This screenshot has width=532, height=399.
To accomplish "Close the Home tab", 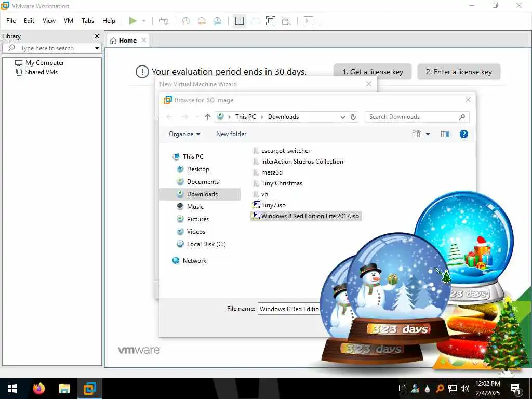I will [144, 40].
